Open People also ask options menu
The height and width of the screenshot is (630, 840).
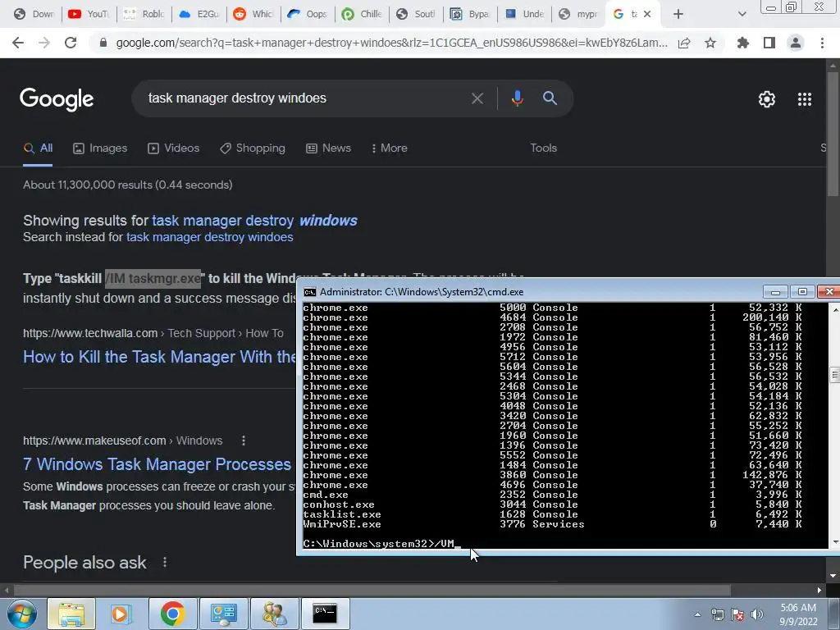(165, 562)
